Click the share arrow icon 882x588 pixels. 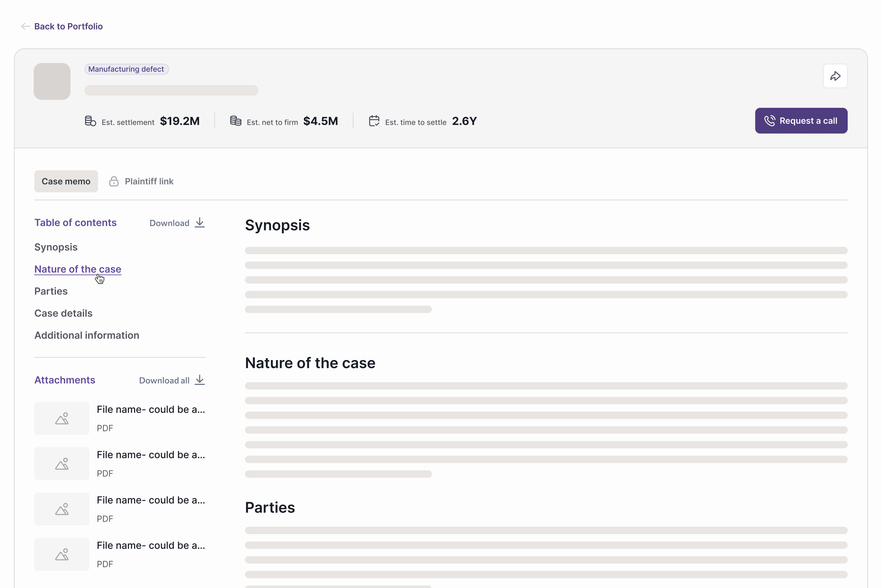pos(835,76)
